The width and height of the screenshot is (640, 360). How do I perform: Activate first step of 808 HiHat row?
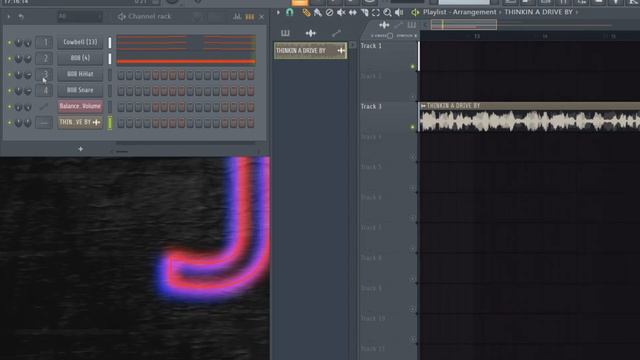pyautogui.click(x=121, y=75)
